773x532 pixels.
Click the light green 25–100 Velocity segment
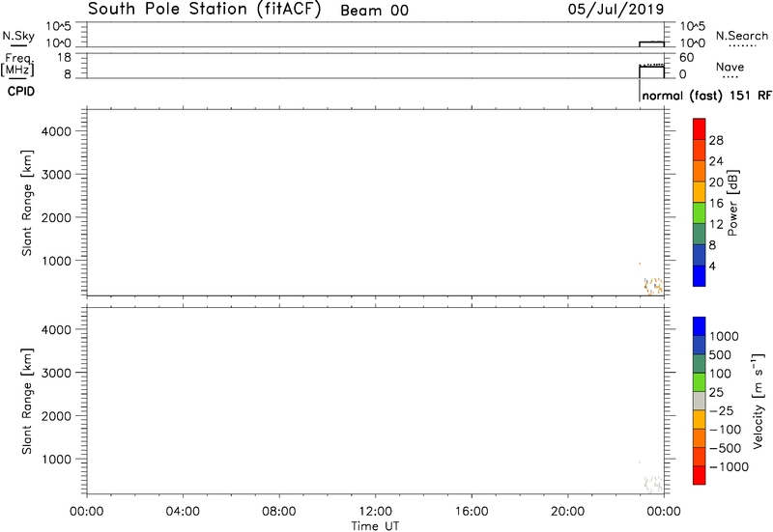click(699, 382)
